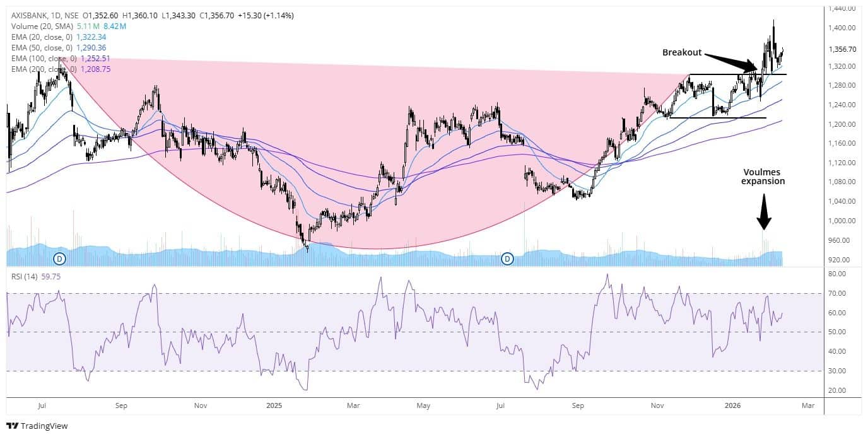The height and width of the screenshot is (437, 868).
Task: Click the RSI axis label 30.00
Action: click(836, 371)
